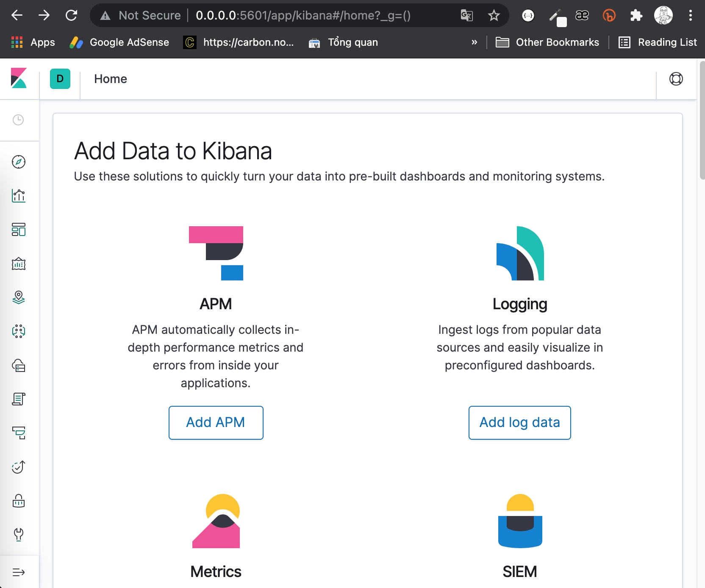The image size is (705, 588).
Task: Open Visualize via the bar chart sidebar icon
Action: tap(19, 196)
